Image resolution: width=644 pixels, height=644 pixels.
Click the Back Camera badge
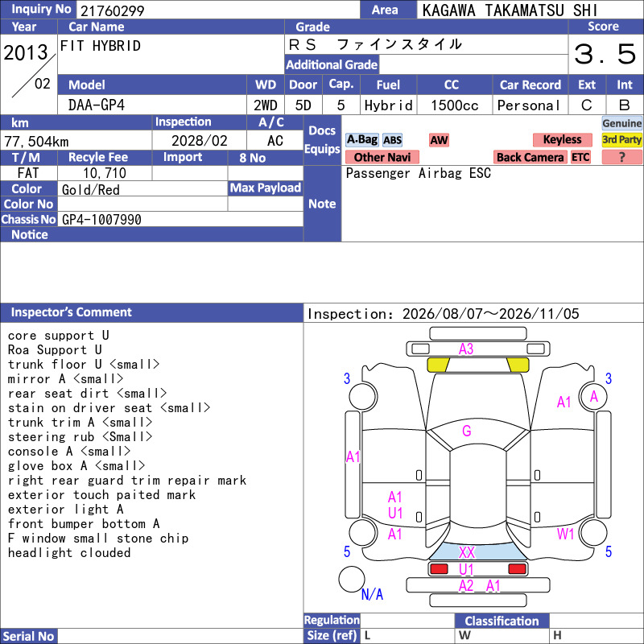pos(530,157)
